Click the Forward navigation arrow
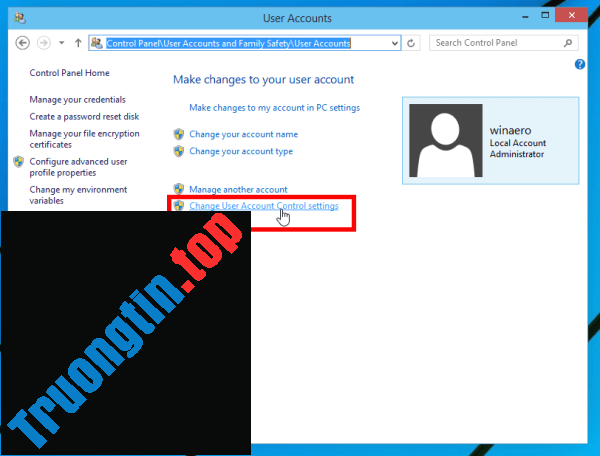 (44, 43)
